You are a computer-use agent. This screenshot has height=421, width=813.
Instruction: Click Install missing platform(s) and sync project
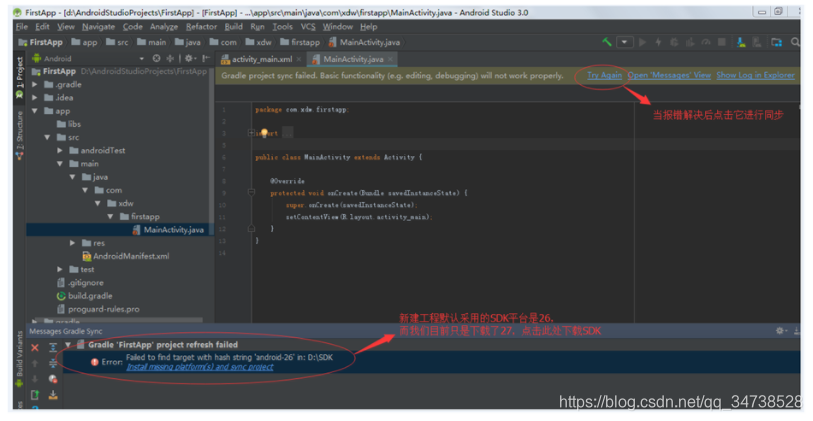pyautogui.click(x=200, y=367)
